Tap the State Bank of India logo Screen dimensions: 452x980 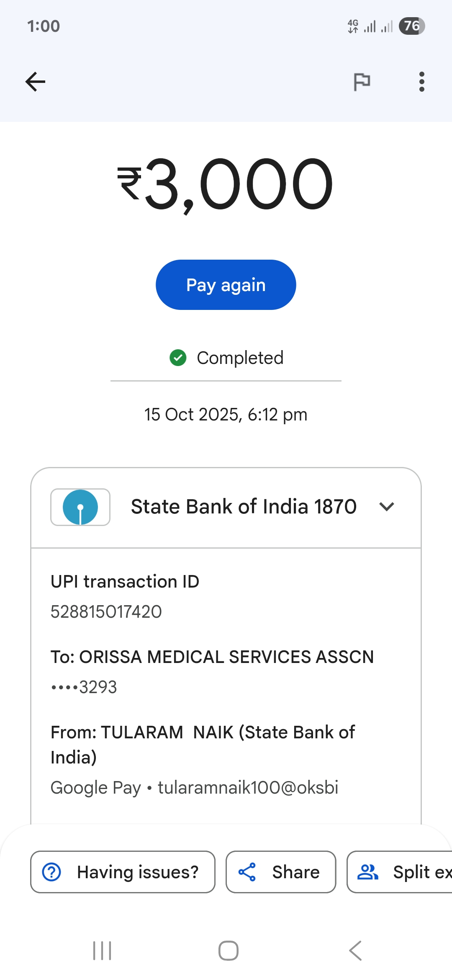tap(80, 507)
